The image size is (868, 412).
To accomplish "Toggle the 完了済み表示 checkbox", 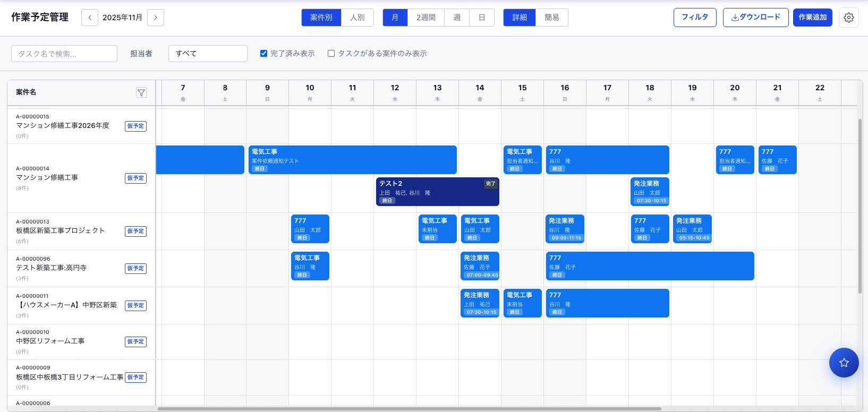I will (x=263, y=54).
